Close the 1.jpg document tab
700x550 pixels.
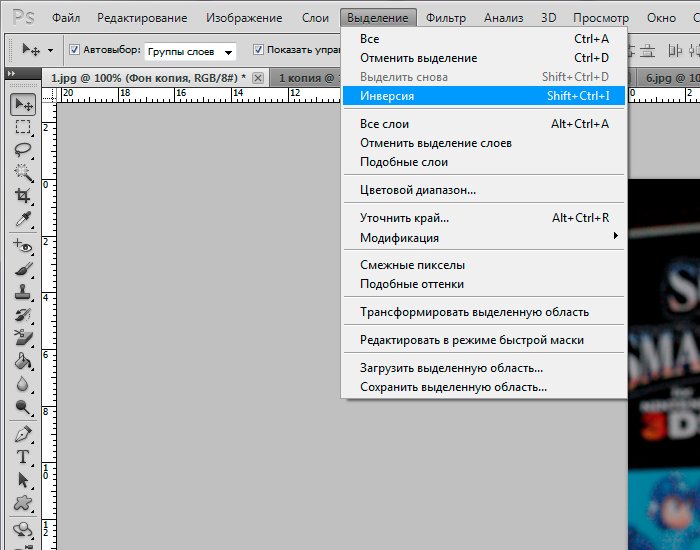click(x=258, y=78)
